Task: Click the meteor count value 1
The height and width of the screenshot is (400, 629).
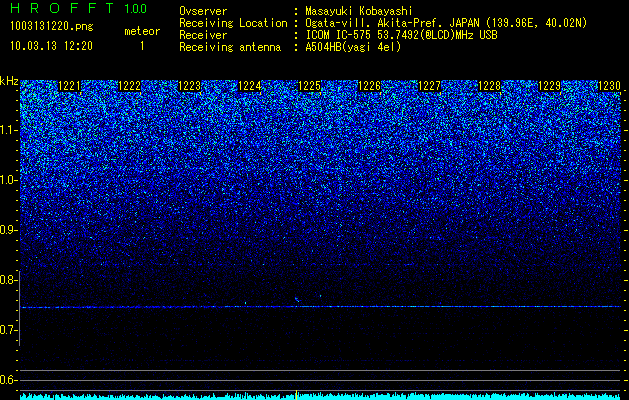Action: (x=142, y=46)
